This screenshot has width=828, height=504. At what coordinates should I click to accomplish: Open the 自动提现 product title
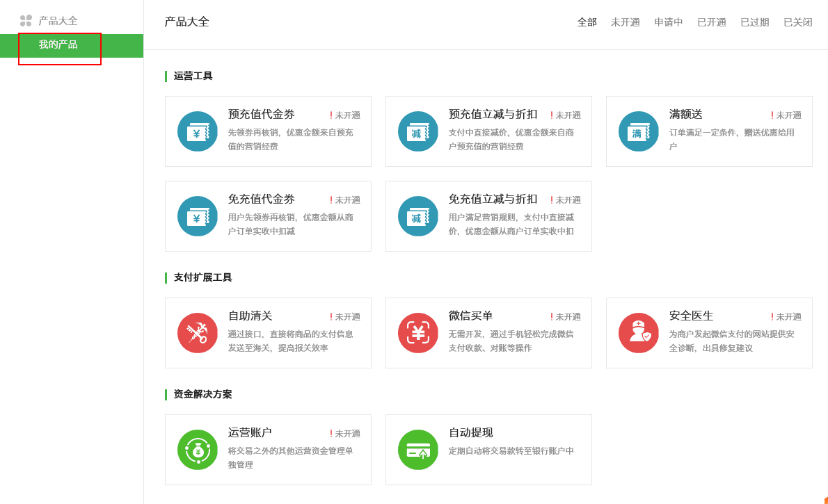point(470,433)
